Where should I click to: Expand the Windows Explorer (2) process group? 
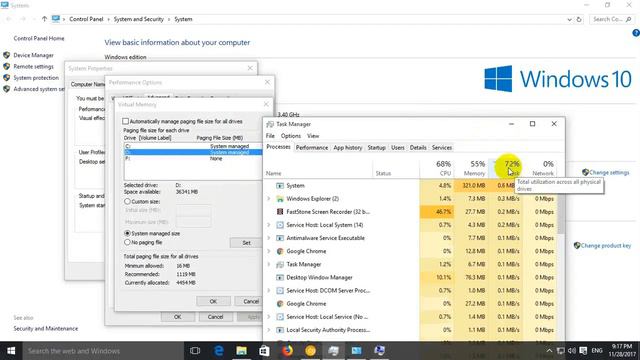269,199
